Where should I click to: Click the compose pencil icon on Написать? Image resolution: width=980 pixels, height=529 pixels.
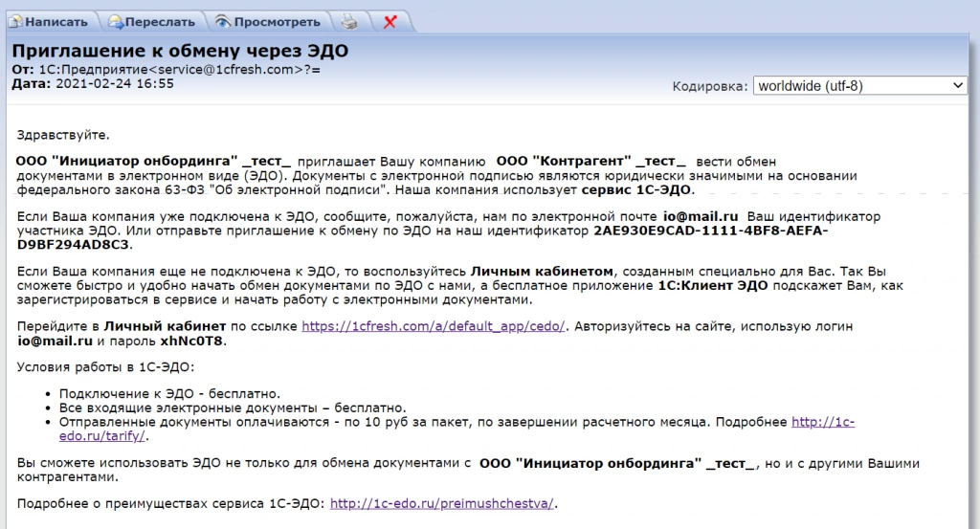pyautogui.click(x=15, y=22)
